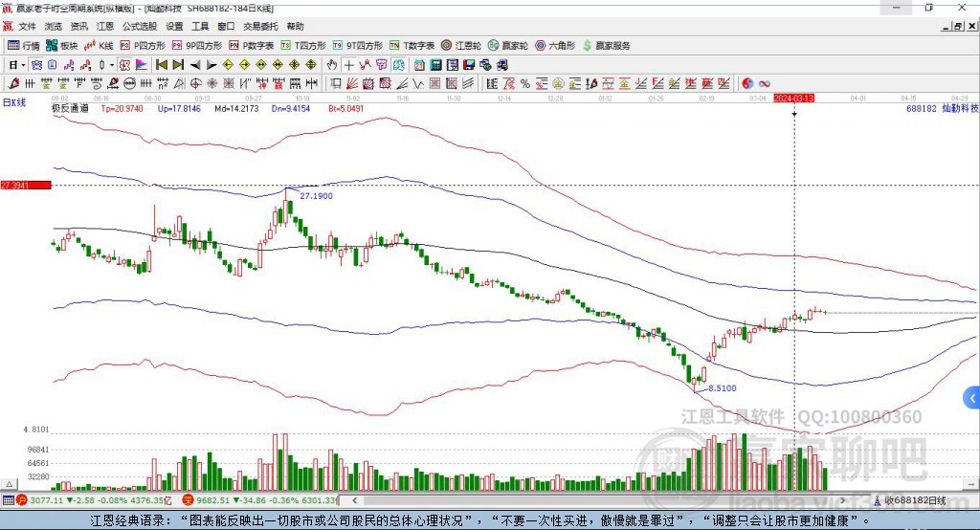Toggle the crosshair cursor tool
This screenshot has height=530, width=980.
(x=348, y=65)
